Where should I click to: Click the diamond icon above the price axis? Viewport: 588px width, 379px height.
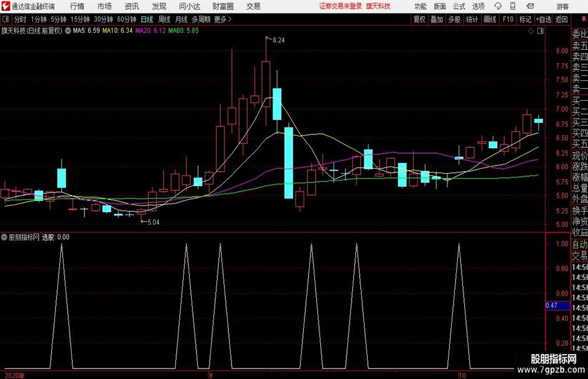(x=531, y=31)
